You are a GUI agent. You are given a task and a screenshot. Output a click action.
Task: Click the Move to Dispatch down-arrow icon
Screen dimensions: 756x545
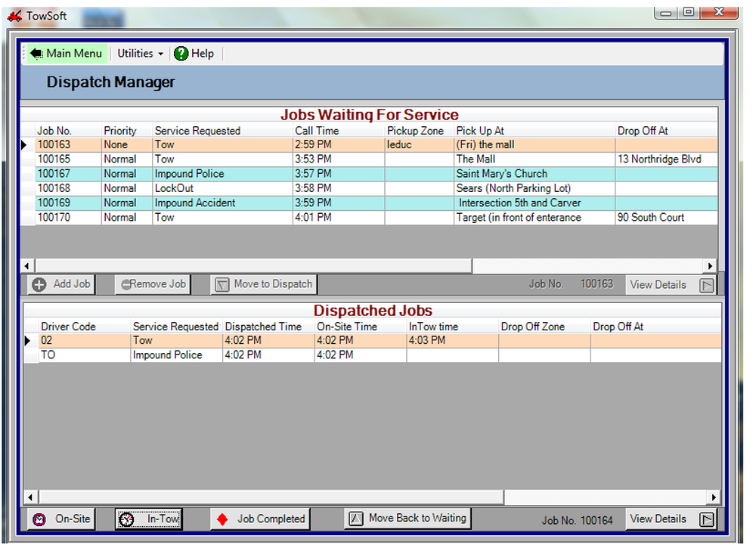[222, 284]
